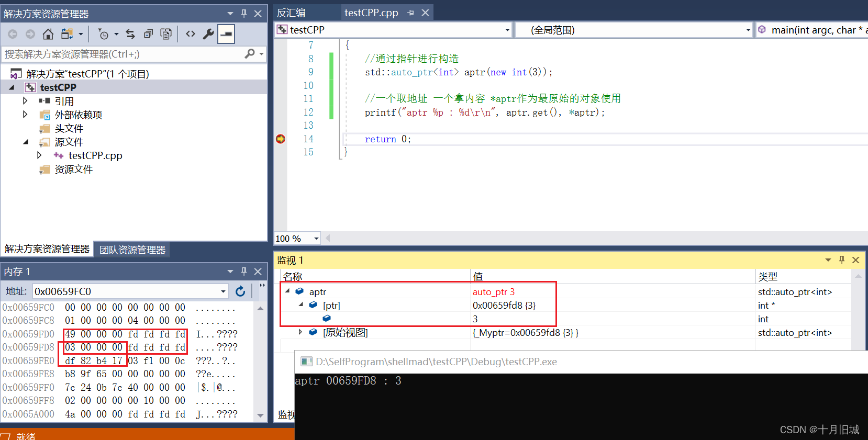Click the console window testCPP.exe title icon

(306, 362)
